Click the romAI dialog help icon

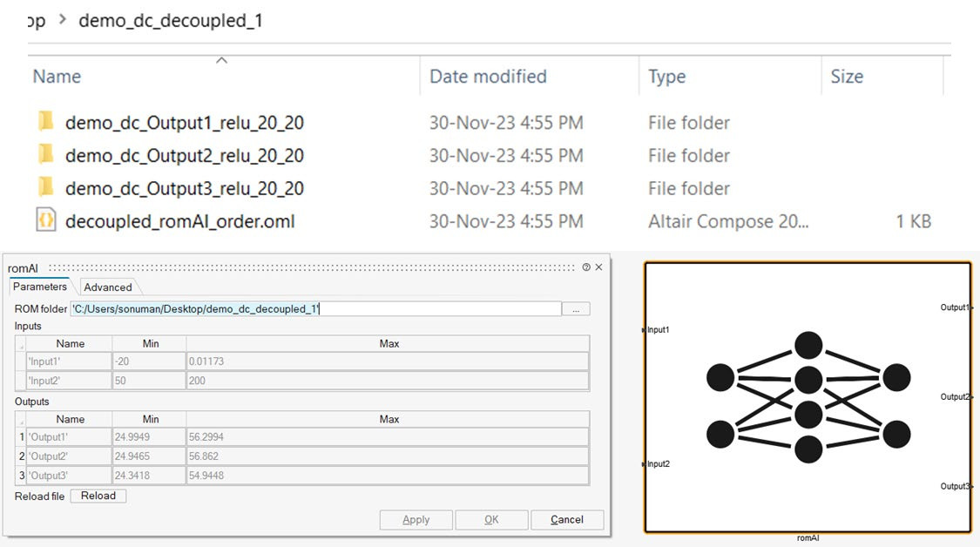coord(586,268)
